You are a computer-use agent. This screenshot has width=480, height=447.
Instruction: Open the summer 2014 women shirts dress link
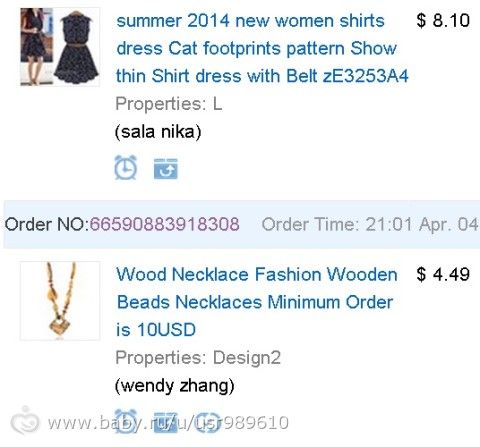tap(262, 48)
